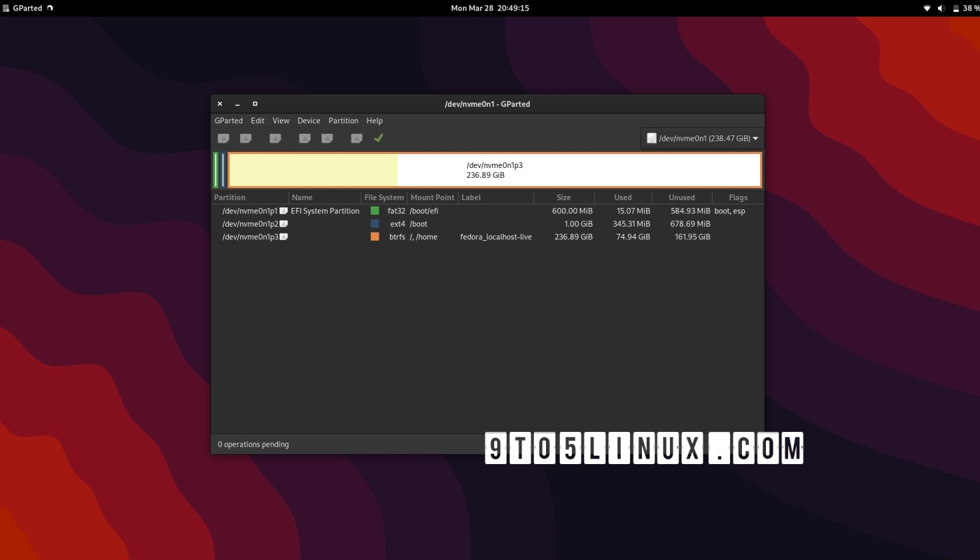Open the Partition menu
980x560 pixels.
tap(343, 120)
